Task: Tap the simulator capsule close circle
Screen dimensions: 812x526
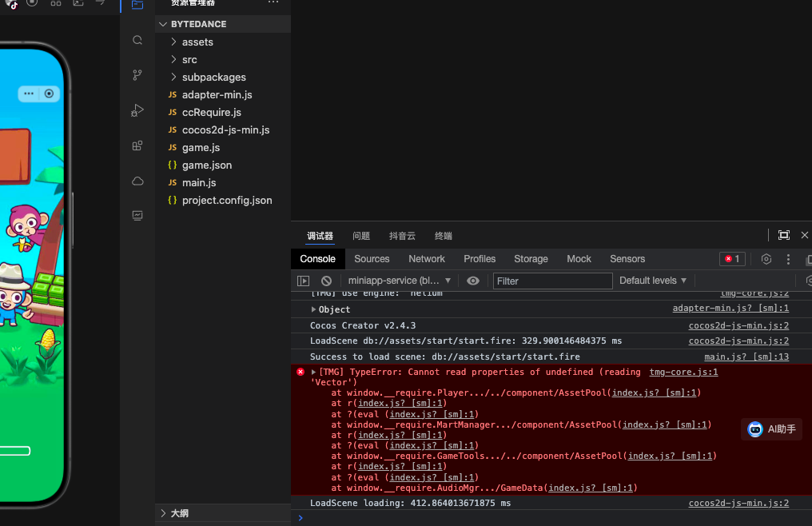Action: coord(49,94)
